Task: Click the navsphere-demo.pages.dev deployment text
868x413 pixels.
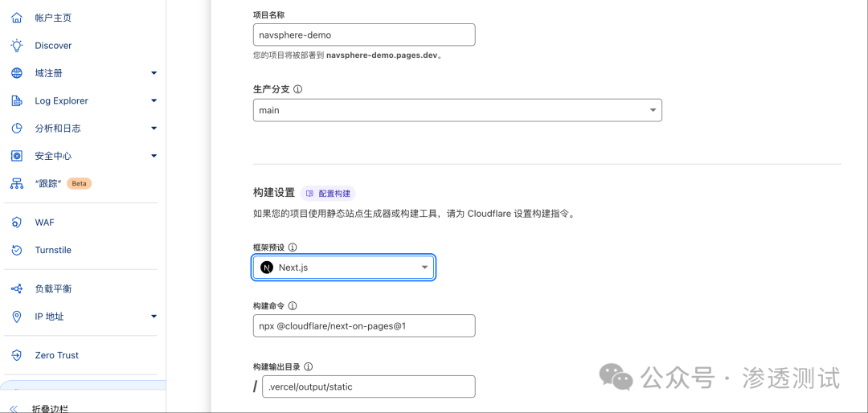Action: click(382, 56)
